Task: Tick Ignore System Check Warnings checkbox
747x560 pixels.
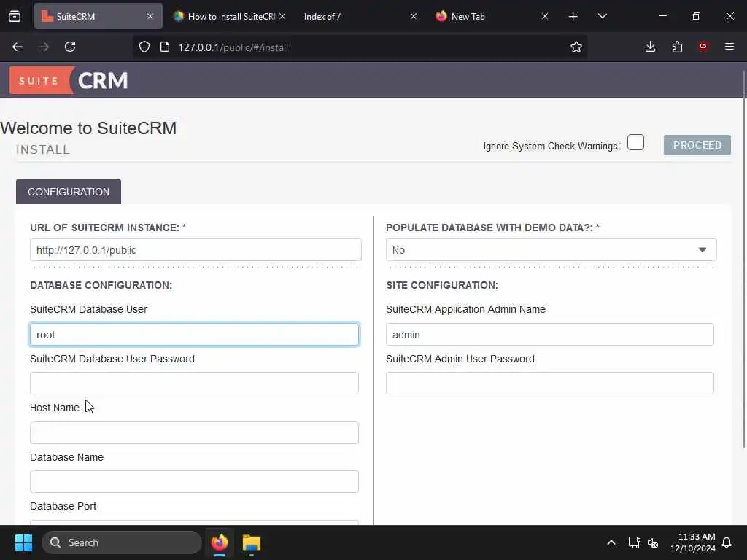Action: (x=635, y=142)
